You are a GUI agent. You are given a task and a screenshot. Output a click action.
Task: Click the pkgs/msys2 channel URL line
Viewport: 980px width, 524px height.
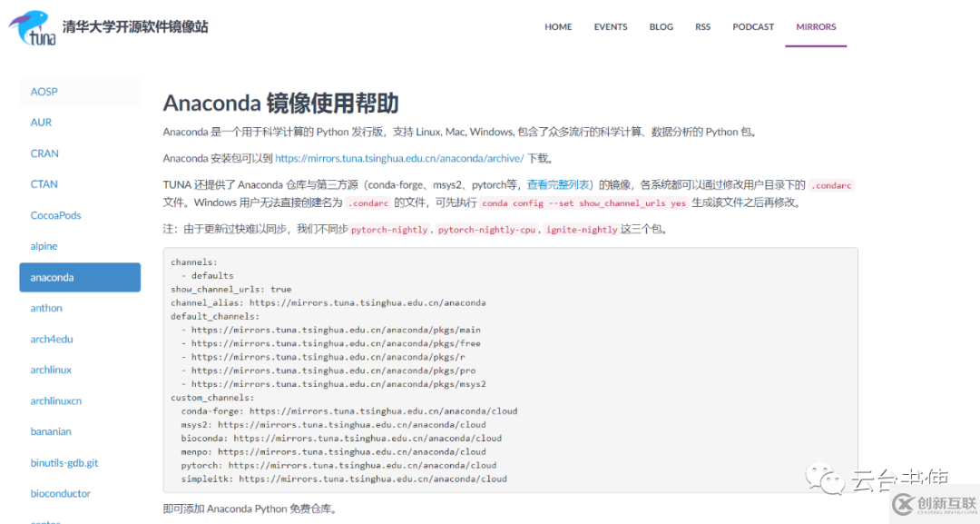click(x=334, y=384)
